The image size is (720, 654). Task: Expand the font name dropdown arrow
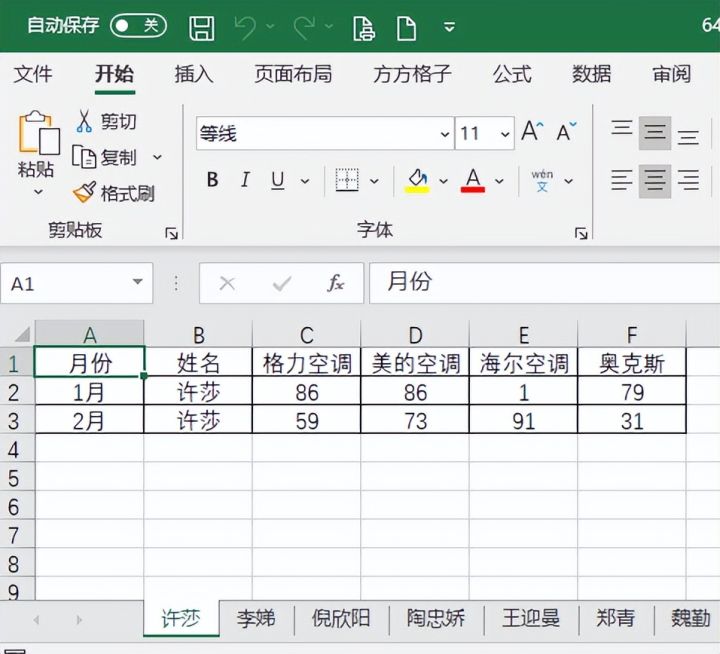(x=445, y=134)
